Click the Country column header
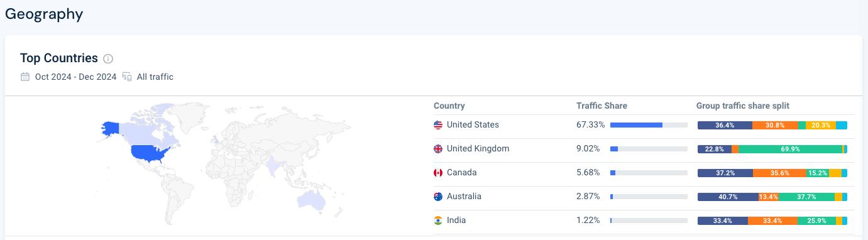Screen dimensions: 868x240 [x=449, y=106]
